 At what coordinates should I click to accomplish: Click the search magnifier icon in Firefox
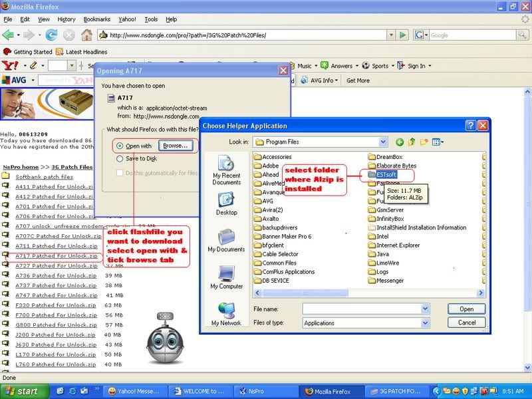point(522,35)
